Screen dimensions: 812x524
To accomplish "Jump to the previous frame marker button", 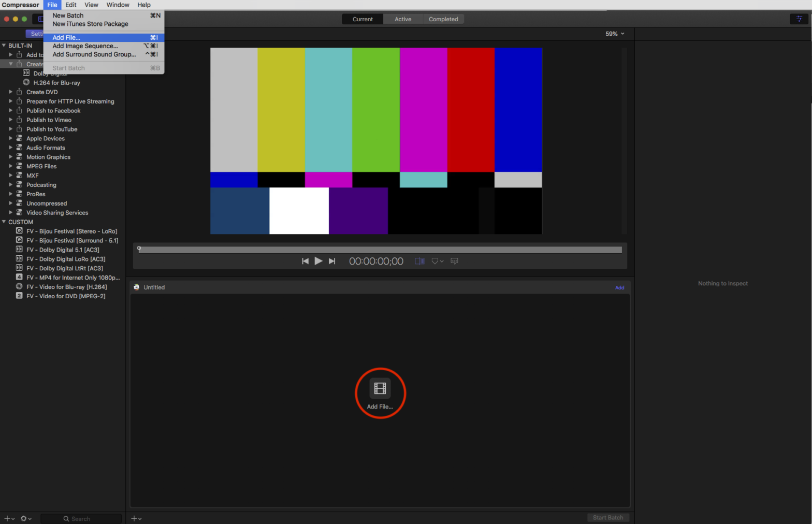I will [305, 261].
